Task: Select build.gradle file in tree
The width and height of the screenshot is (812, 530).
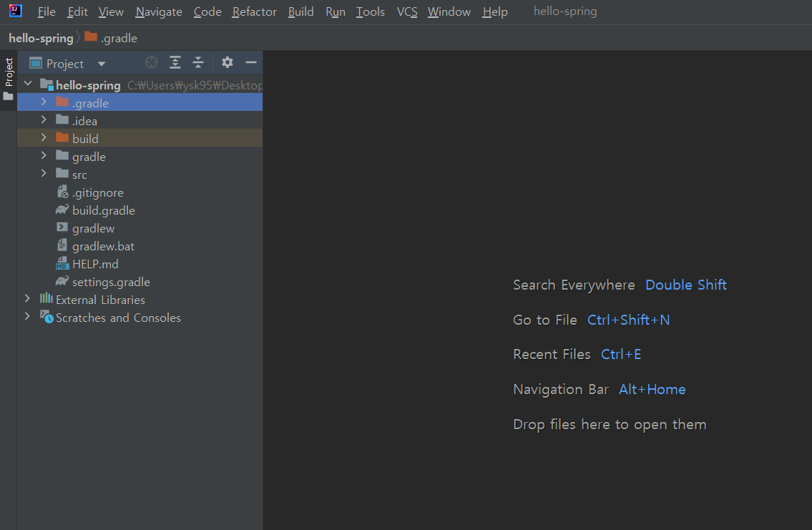Action: pos(104,211)
